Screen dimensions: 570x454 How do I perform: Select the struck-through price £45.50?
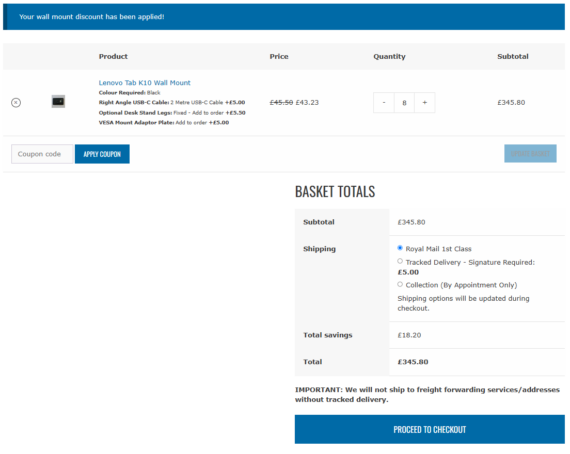(x=281, y=103)
